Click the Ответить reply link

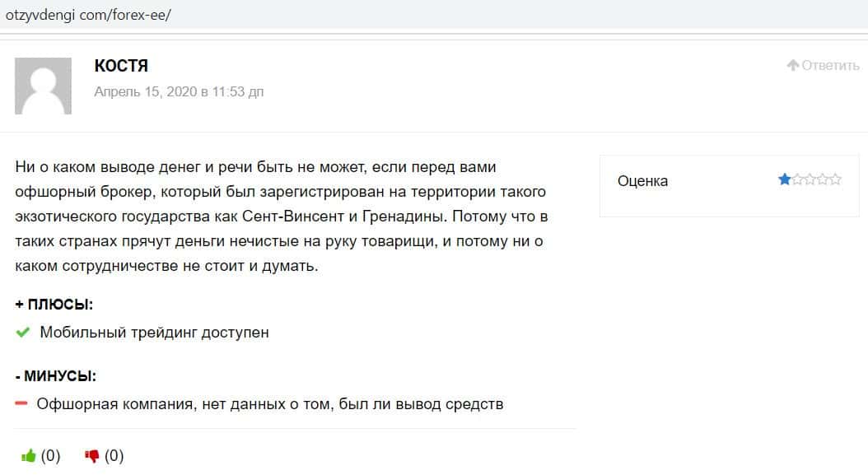(x=830, y=65)
